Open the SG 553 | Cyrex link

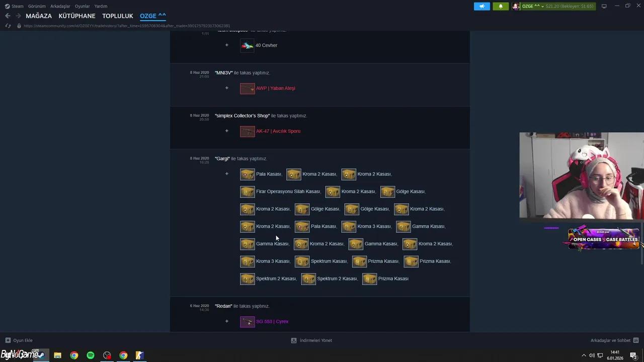tap(272, 322)
